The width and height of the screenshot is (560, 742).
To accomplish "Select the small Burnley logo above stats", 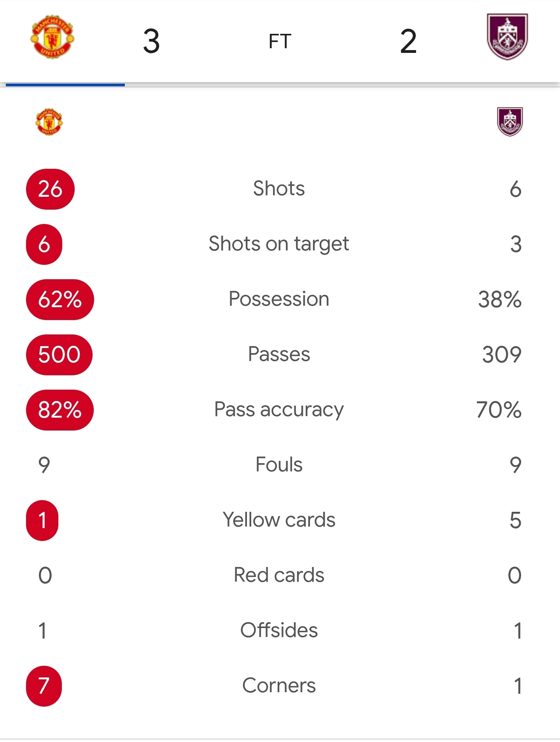I will tap(510, 122).
